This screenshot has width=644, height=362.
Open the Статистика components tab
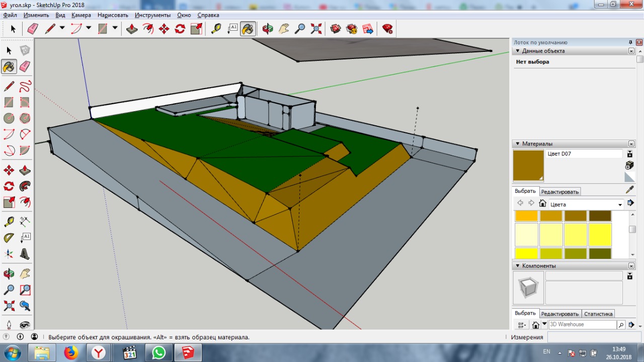tap(598, 314)
